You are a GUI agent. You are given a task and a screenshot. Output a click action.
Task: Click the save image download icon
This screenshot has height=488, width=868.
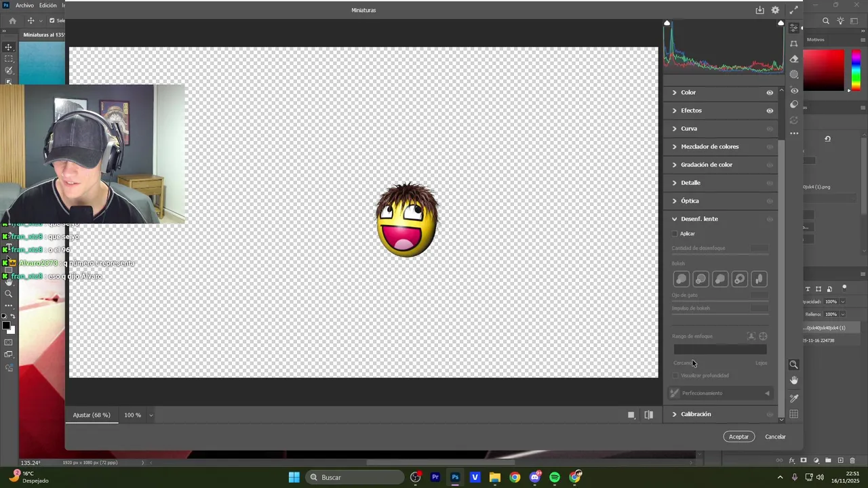tap(760, 10)
